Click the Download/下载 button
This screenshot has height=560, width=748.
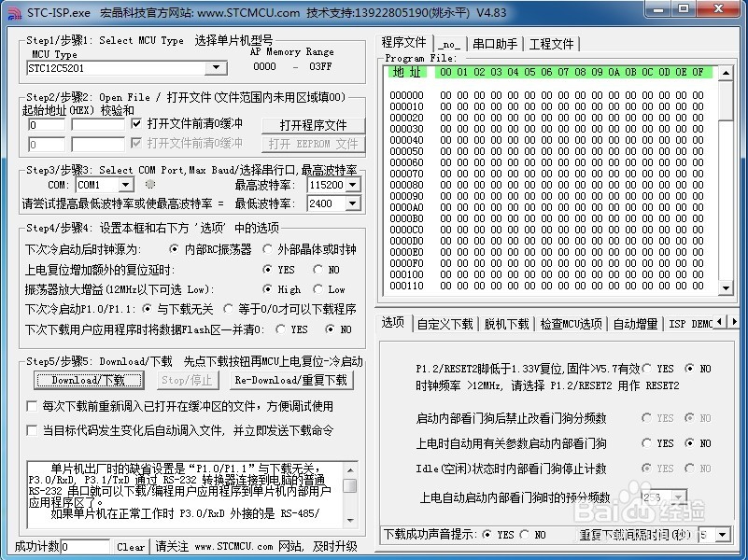point(88,380)
